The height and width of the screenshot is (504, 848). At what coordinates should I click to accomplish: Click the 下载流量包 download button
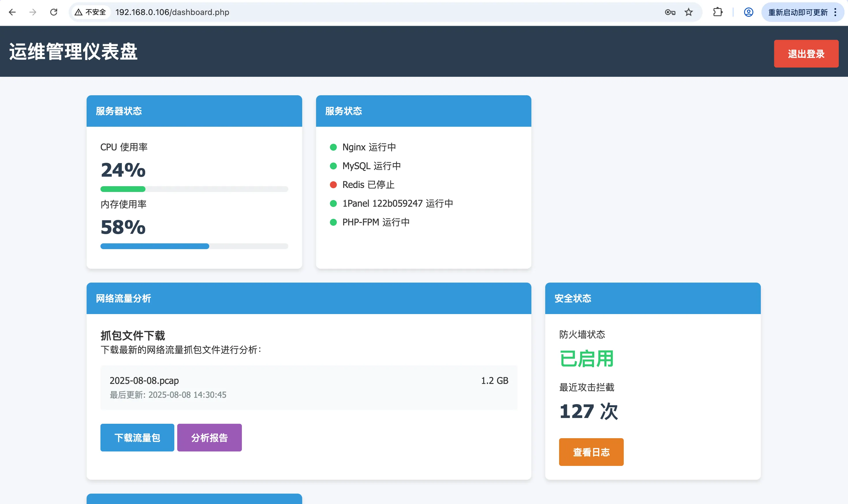pyautogui.click(x=137, y=437)
